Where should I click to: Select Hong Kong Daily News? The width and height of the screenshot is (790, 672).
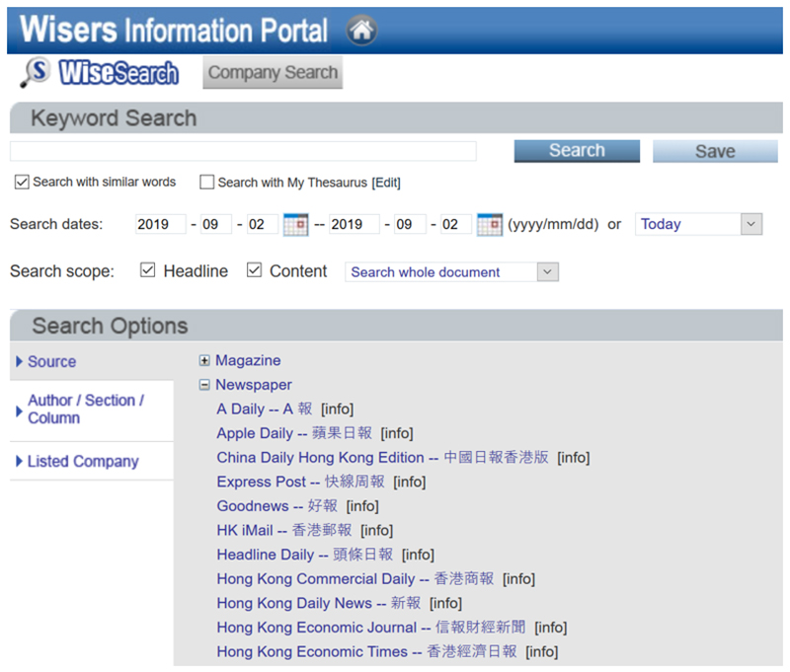318,603
